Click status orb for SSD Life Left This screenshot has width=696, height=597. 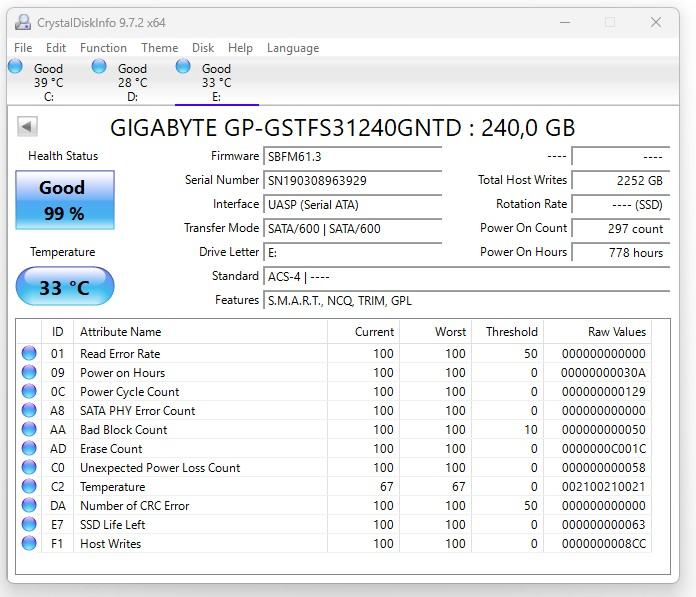click(29, 524)
